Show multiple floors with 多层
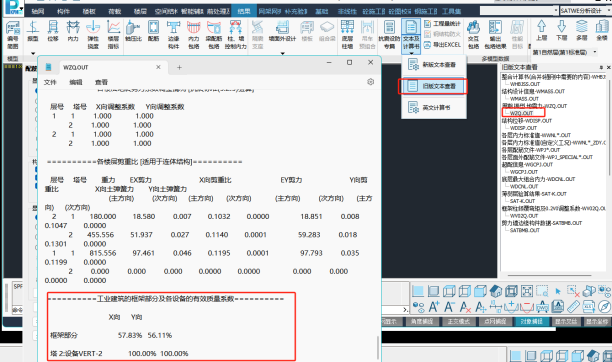612x362 pixels. (582, 31)
